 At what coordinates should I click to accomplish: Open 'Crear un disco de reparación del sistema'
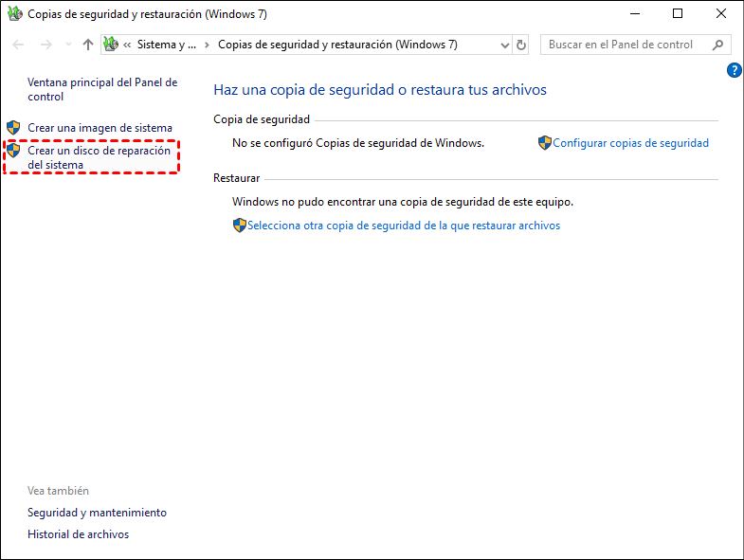tap(99, 157)
